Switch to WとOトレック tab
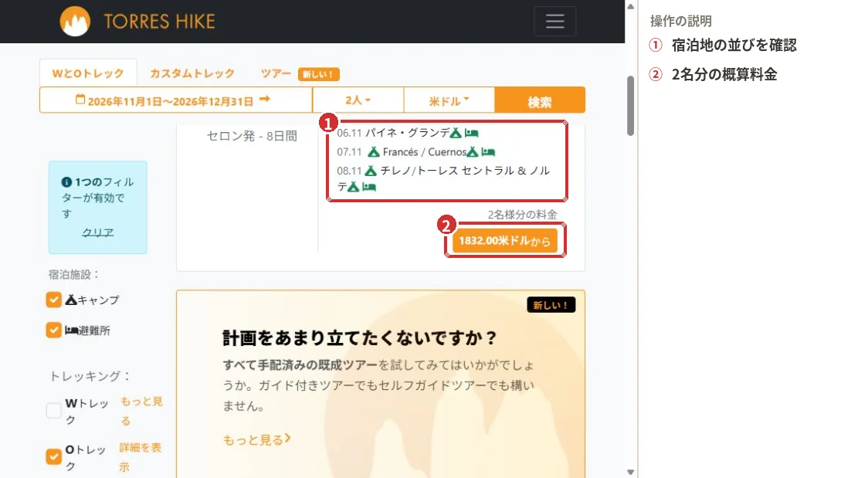 [x=88, y=73]
